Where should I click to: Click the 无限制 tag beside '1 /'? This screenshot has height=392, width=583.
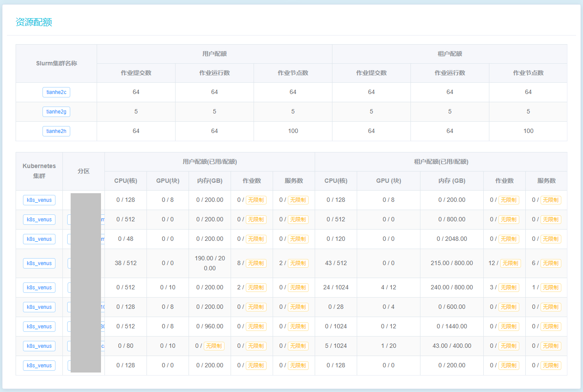tap(550, 288)
